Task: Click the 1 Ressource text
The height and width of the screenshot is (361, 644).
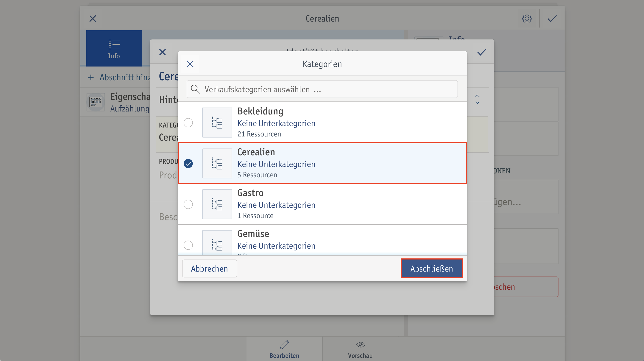Action: [255, 216]
